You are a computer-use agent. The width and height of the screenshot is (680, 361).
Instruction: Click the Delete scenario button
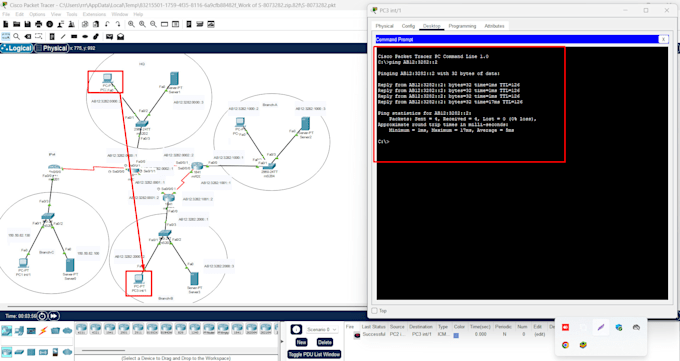(x=324, y=342)
